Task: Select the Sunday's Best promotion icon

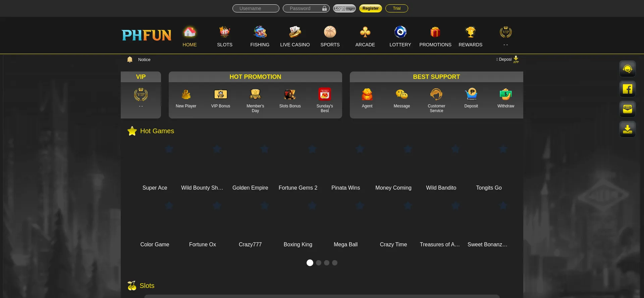Action: [324, 95]
